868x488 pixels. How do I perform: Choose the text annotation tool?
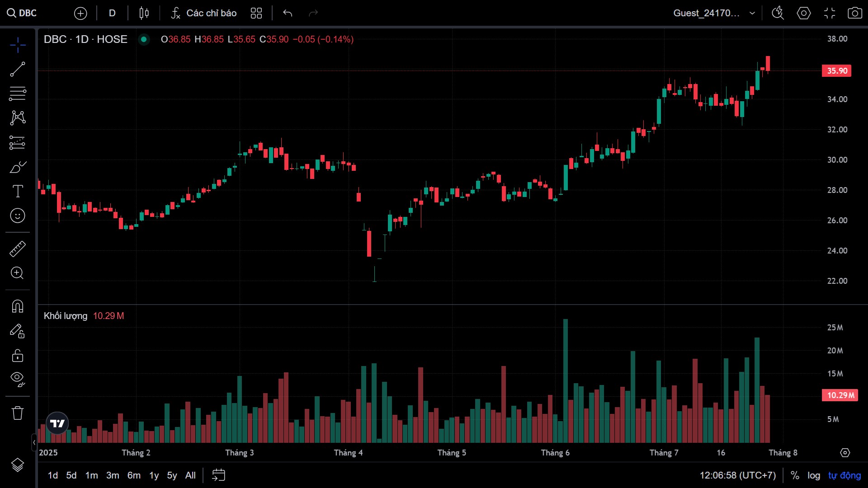click(18, 191)
